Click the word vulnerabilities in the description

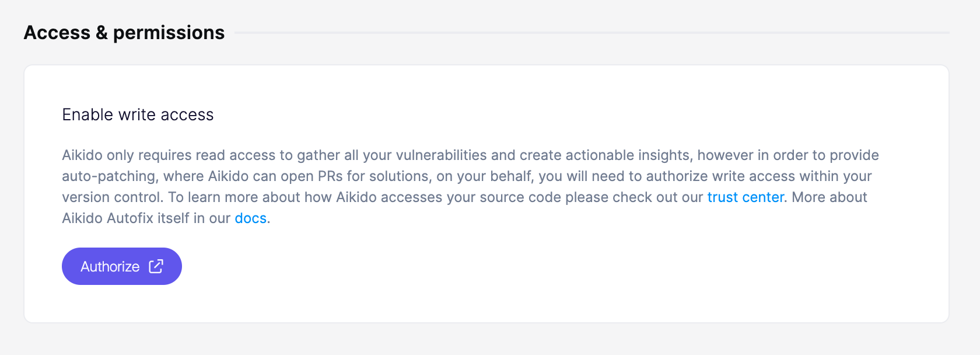click(442, 155)
